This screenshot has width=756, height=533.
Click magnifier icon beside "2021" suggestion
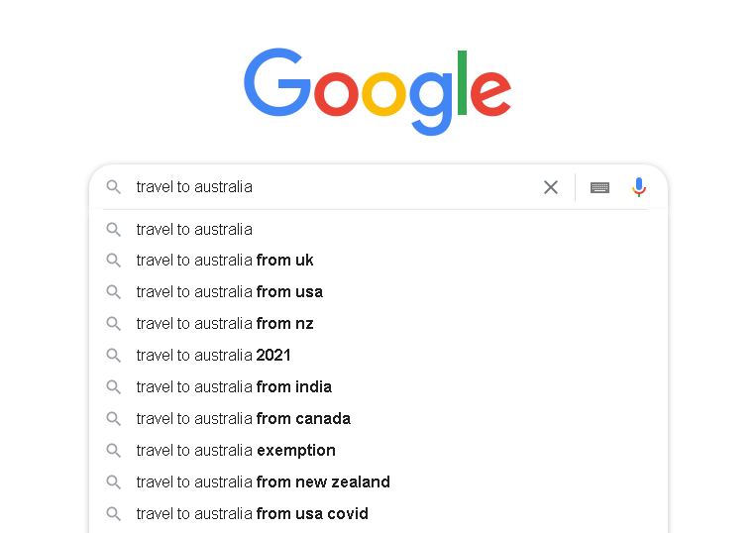[x=114, y=356]
